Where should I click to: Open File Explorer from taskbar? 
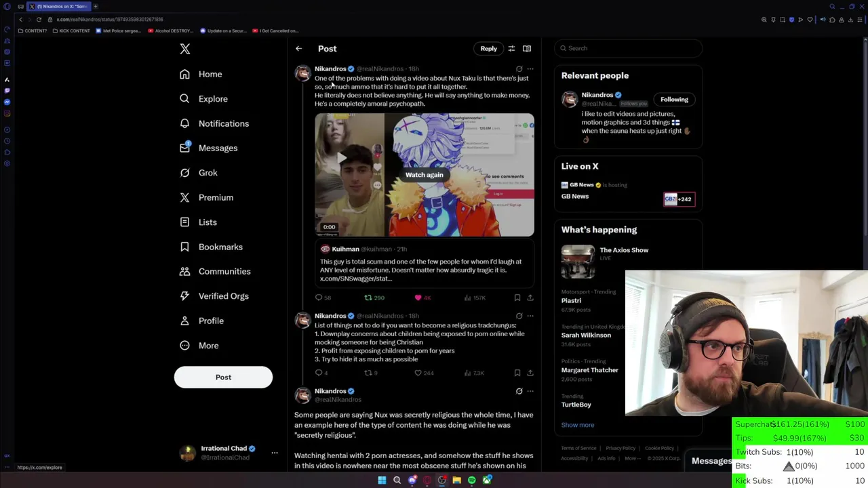click(457, 481)
